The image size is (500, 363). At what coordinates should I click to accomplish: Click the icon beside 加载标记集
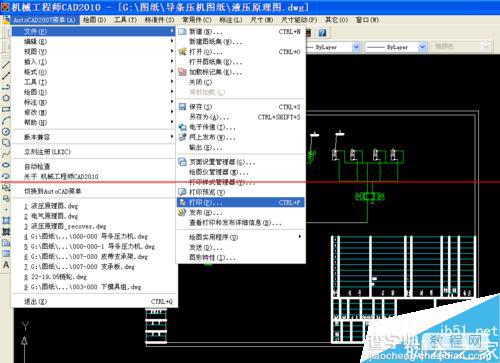182,72
